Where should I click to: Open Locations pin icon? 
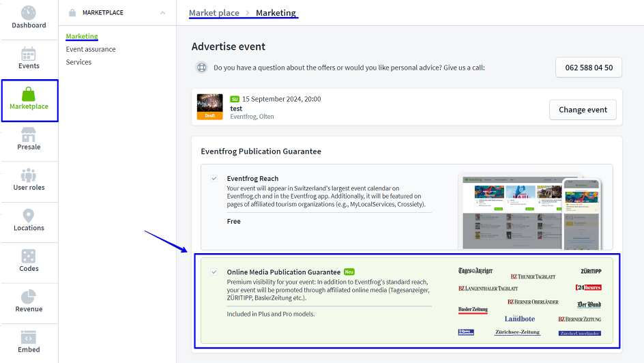tap(29, 216)
